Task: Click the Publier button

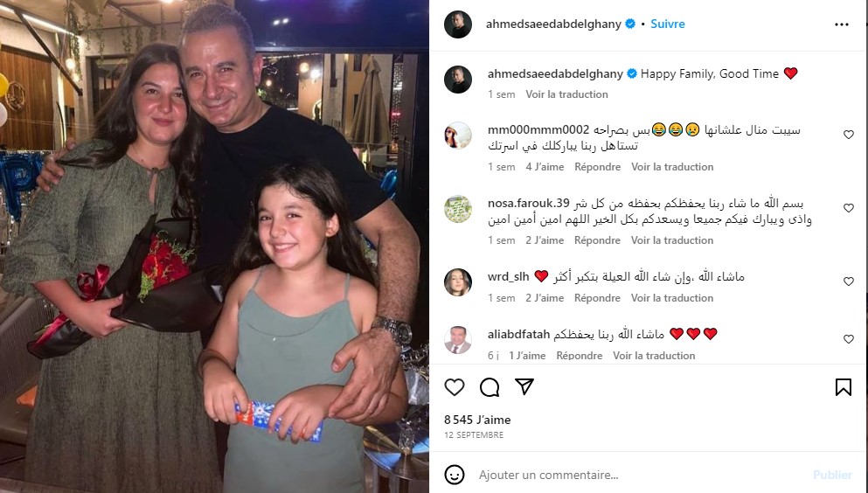Action: click(832, 475)
